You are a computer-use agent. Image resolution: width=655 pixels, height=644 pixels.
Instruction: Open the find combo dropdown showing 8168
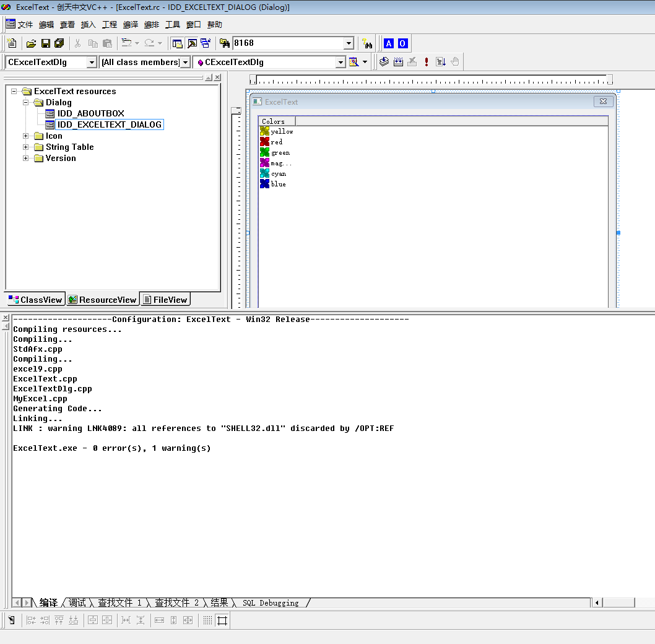pos(349,43)
